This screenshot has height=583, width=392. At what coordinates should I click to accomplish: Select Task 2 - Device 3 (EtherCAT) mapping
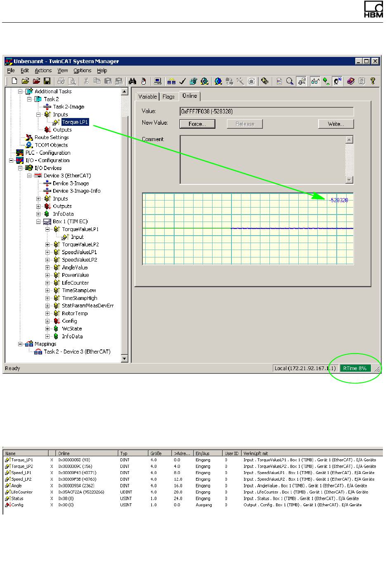(77, 352)
